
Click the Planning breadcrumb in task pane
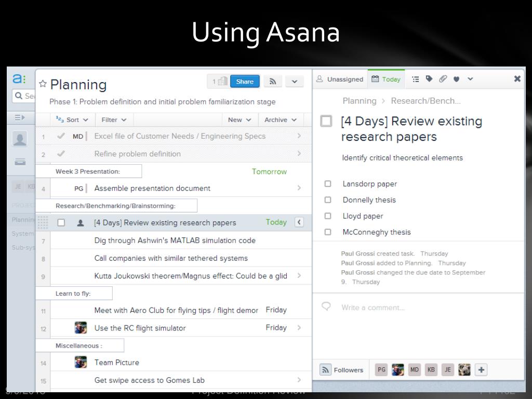pos(360,101)
